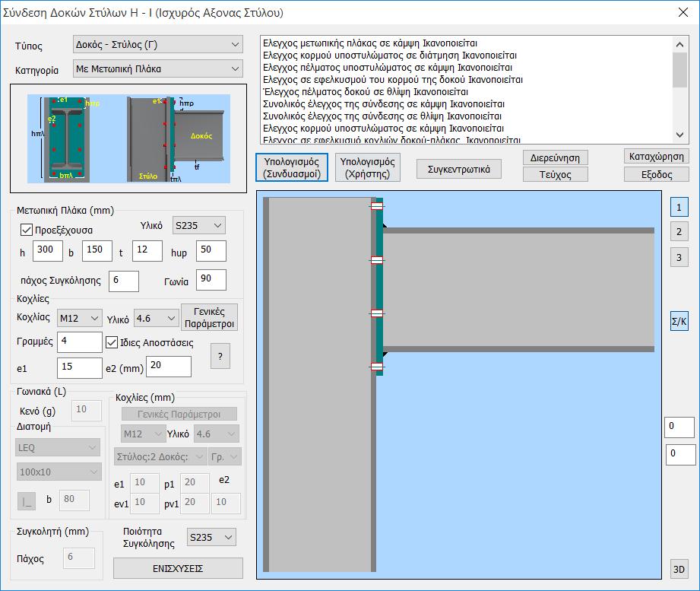Click the Καταχώρηση button

click(656, 157)
